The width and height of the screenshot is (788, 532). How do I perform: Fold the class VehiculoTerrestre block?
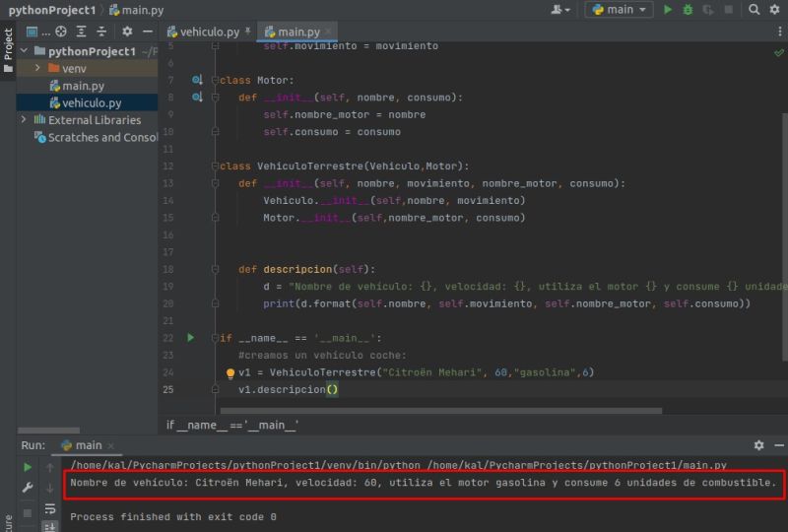pos(215,166)
